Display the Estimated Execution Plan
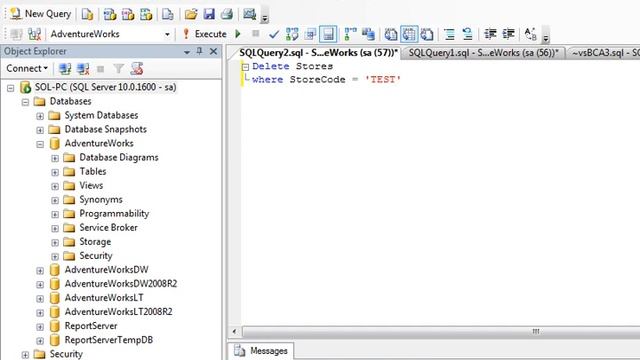The width and height of the screenshot is (640, 360). [x=292, y=34]
